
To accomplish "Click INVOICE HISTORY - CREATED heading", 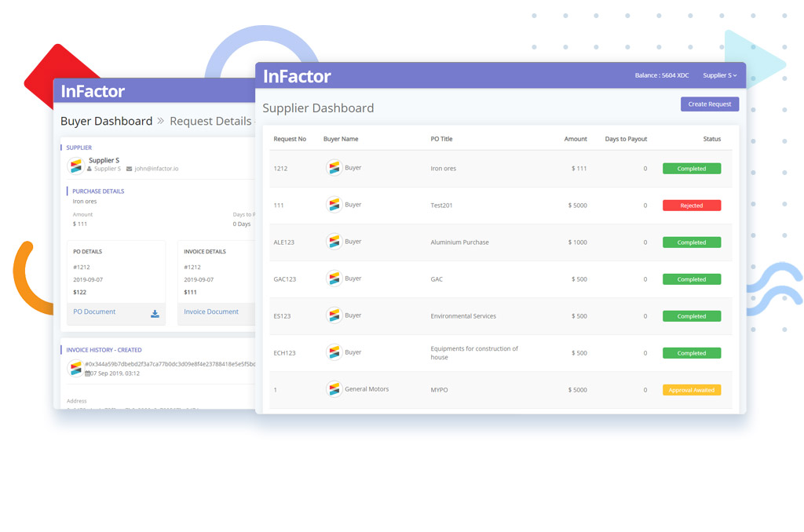I will (104, 350).
